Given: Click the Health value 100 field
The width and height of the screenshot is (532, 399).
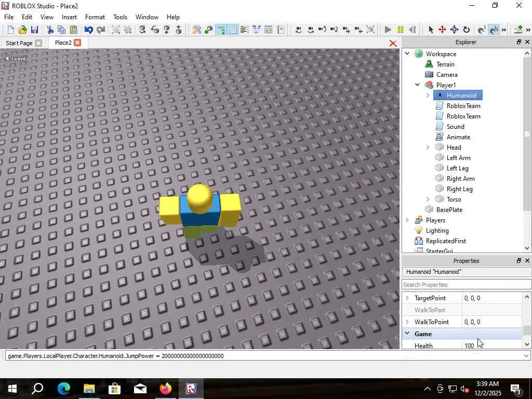Looking at the screenshot, I should [492, 345].
